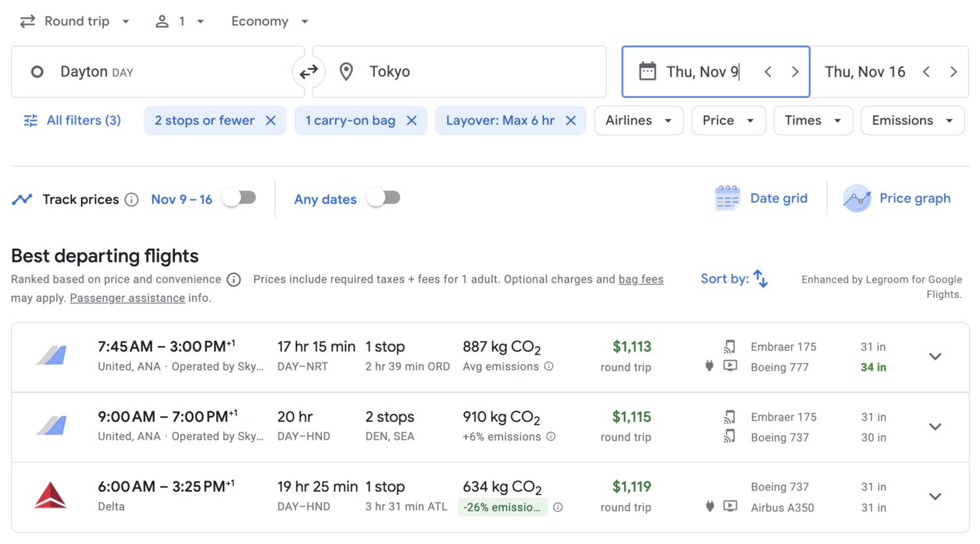Click the emissions info icon for the Delta flight
980x544 pixels.
pyautogui.click(x=557, y=507)
